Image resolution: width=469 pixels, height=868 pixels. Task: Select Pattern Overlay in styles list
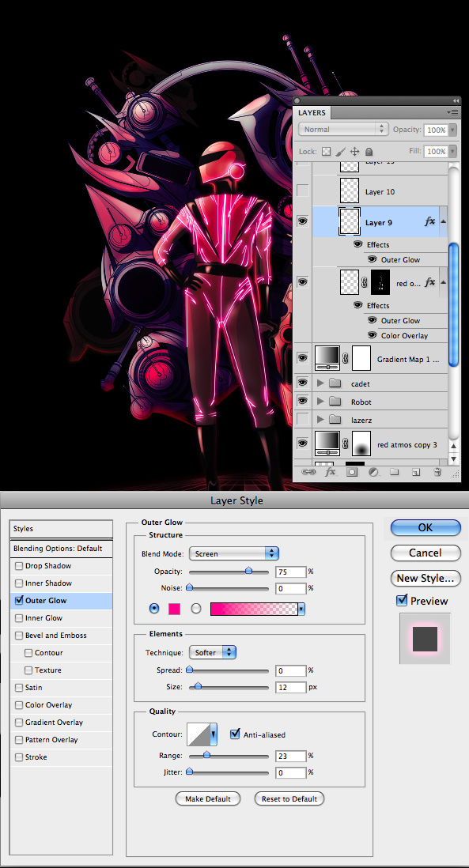(x=51, y=740)
